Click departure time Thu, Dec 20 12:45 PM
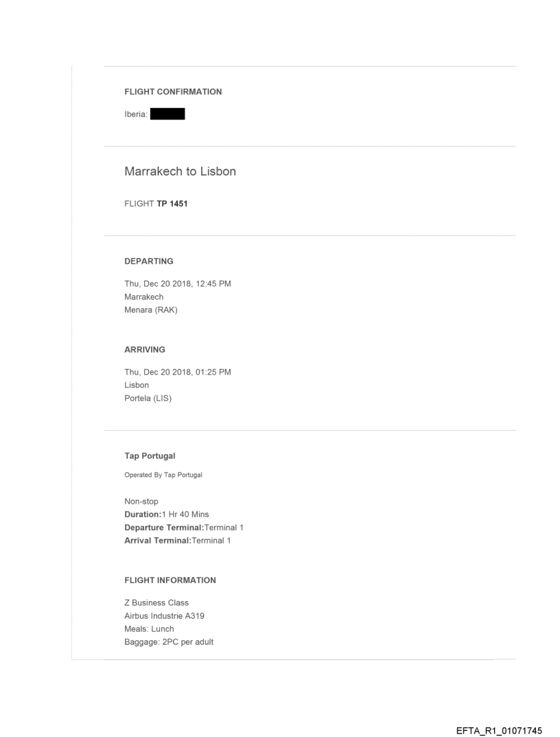 (x=177, y=284)
